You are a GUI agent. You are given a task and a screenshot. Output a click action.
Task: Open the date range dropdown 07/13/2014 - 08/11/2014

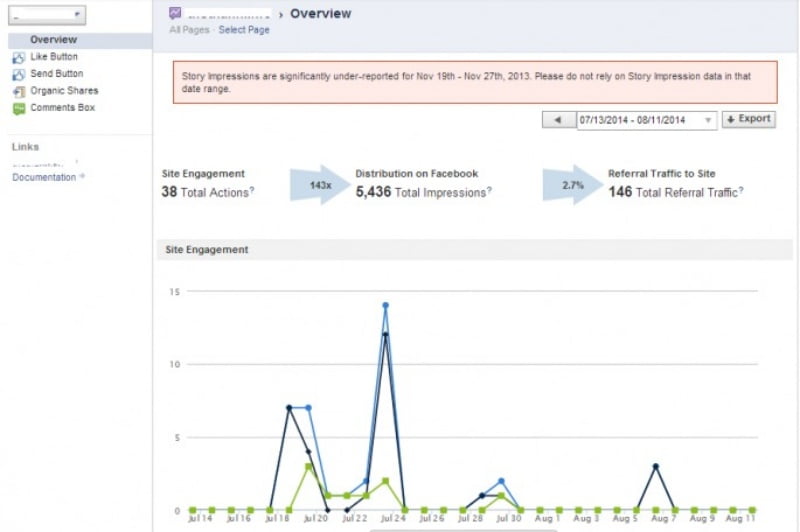point(646,120)
